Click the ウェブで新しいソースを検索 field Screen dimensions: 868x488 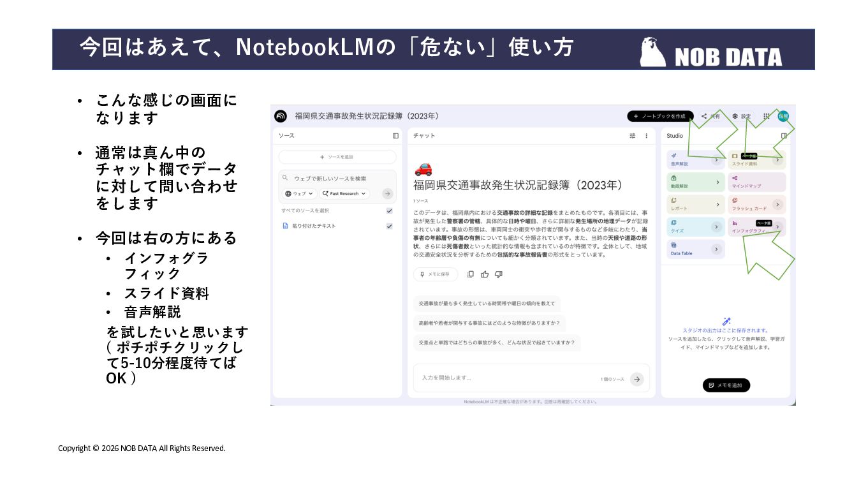pos(337,178)
